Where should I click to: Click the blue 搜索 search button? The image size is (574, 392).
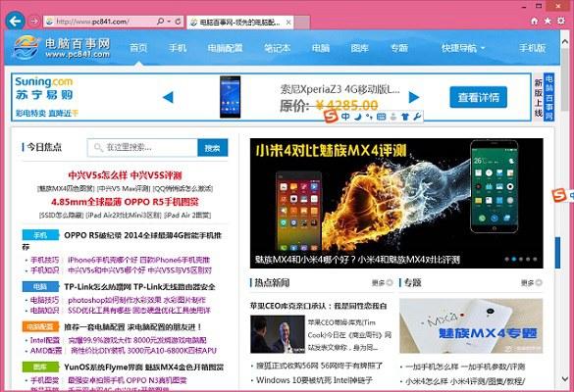point(213,148)
